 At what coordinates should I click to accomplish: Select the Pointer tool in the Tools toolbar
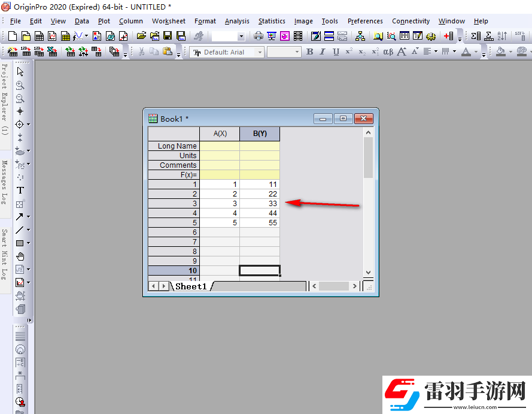(20, 72)
